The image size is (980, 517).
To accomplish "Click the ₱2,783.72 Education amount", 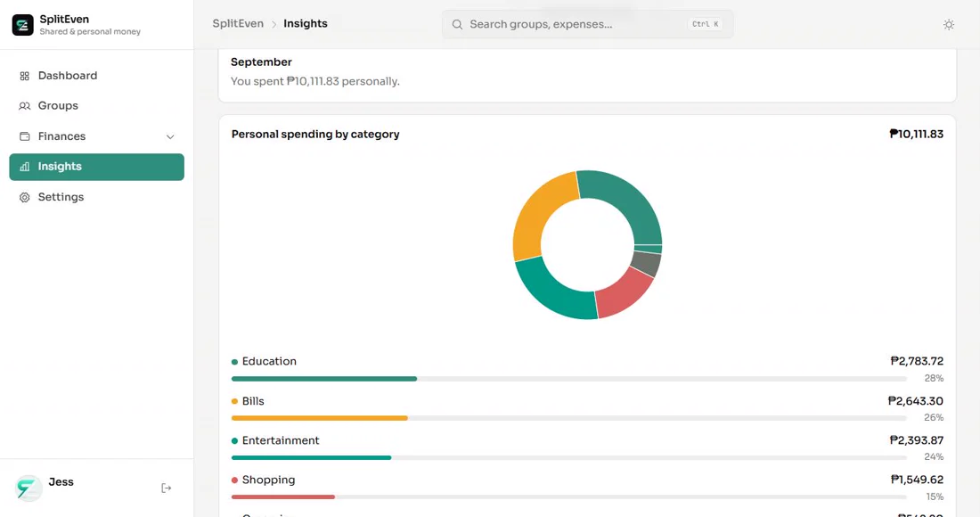I will 917,361.
